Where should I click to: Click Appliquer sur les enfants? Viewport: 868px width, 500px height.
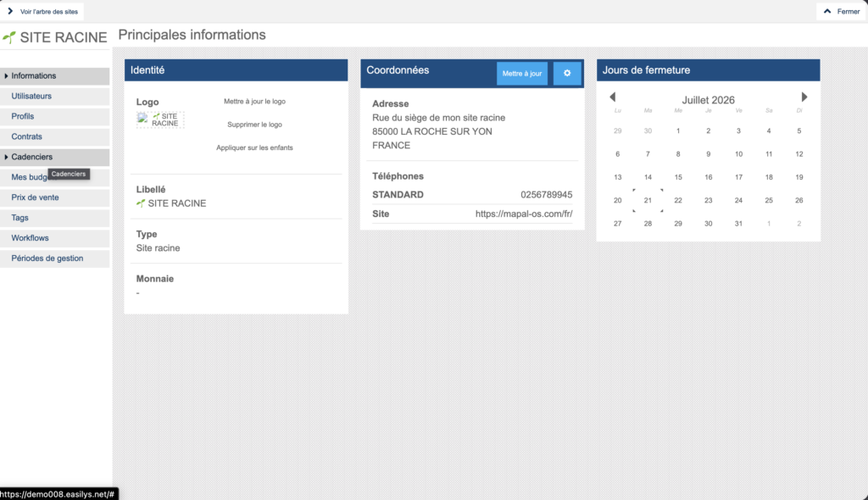point(254,147)
